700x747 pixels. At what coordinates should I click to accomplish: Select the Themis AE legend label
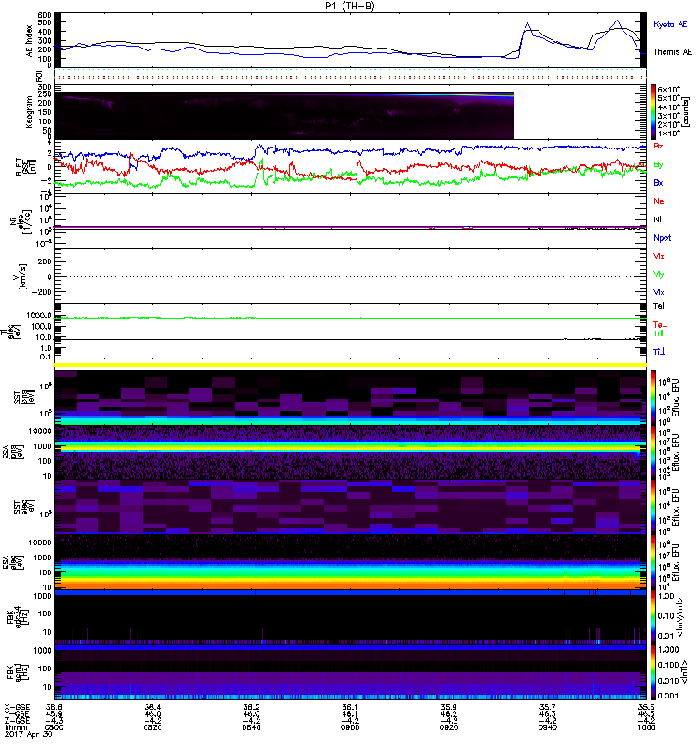(672, 52)
